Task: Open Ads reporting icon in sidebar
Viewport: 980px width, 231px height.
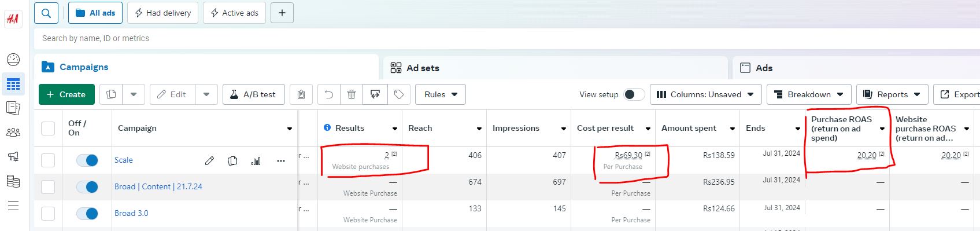Action: coord(13,108)
